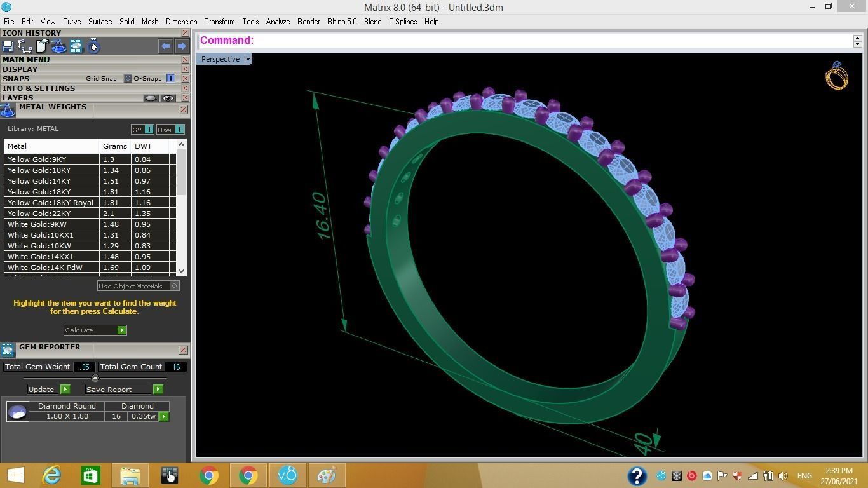The height and width of the screenshot is (488, 868).
Task: Click the down arrow of metal list scrollbar
Action: (182, 271)
